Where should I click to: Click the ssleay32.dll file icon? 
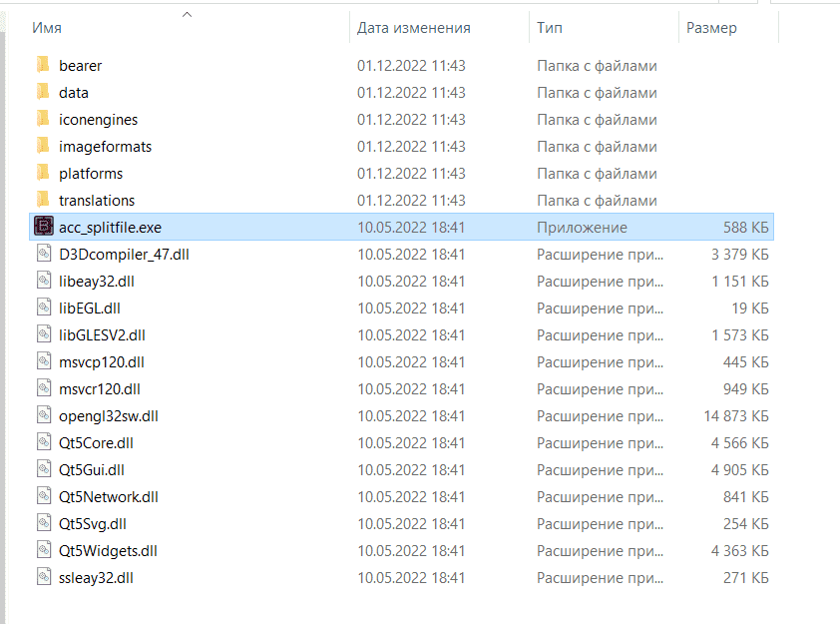44,576
